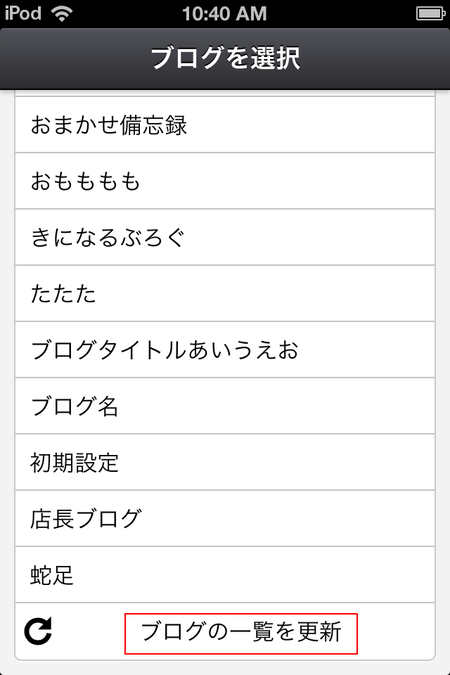This screenshot has height=675, width=450.
Task: Tap the iPod label in status bar
Action: tap(23, 13)
